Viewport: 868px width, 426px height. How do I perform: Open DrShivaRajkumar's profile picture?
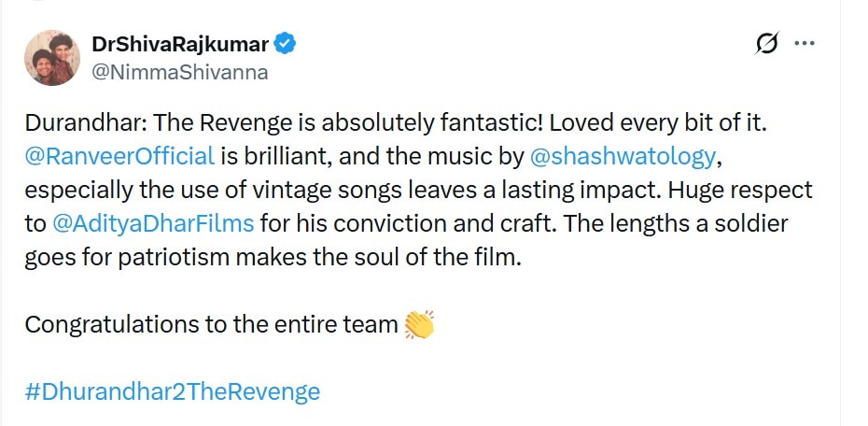pyautogui.click(x=51, y=57)
